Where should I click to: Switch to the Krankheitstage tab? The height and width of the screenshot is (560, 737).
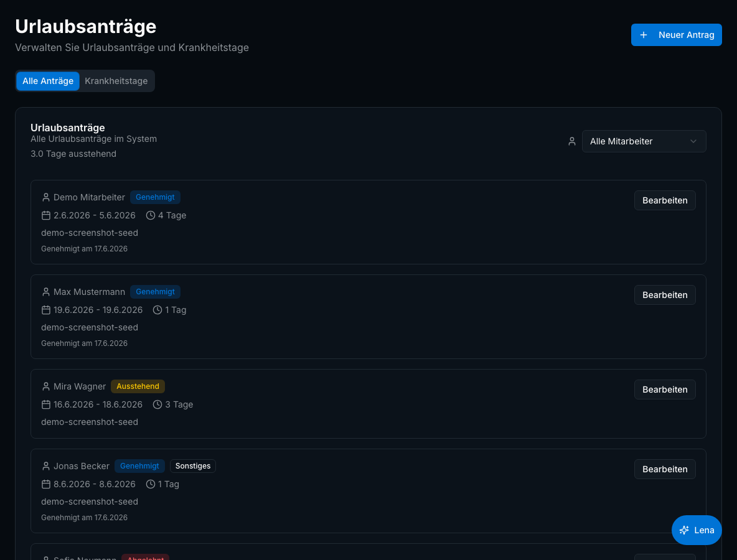(x=116, y=81)
